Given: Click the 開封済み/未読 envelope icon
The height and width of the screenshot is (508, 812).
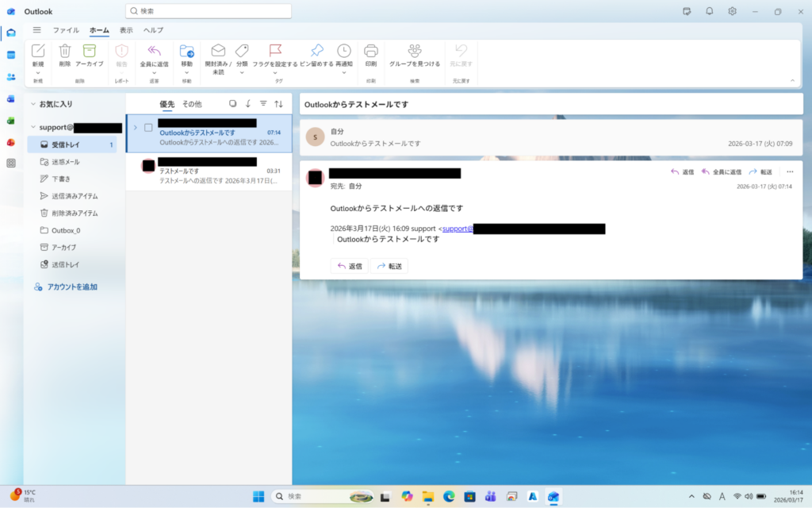Looking at the screenshot, I should point(218,52).
